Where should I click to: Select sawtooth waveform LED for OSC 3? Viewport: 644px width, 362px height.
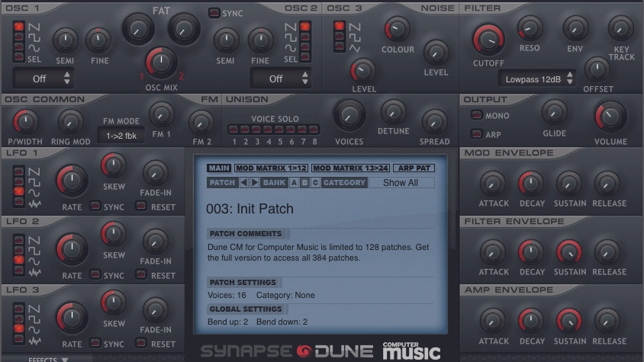coord(340,26)
